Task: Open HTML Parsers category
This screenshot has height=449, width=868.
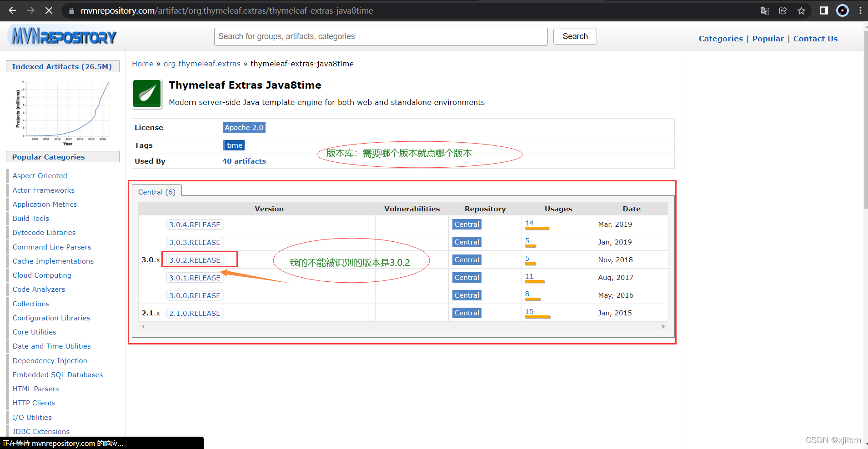Action: click(35, 389)
